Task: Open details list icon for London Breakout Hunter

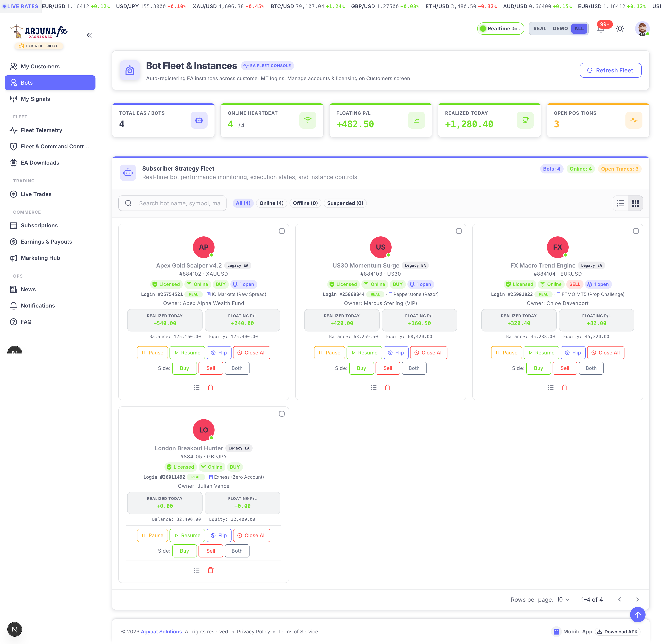Action: pos(197,570)
